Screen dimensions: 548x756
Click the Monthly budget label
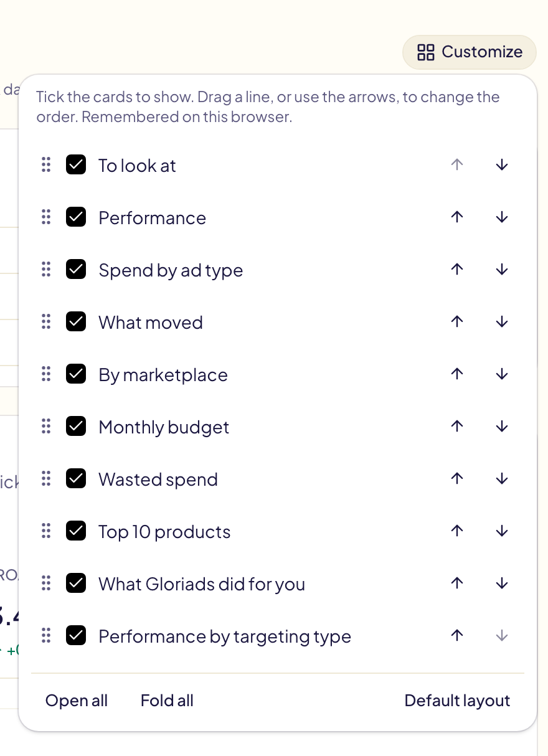(164, 427)
